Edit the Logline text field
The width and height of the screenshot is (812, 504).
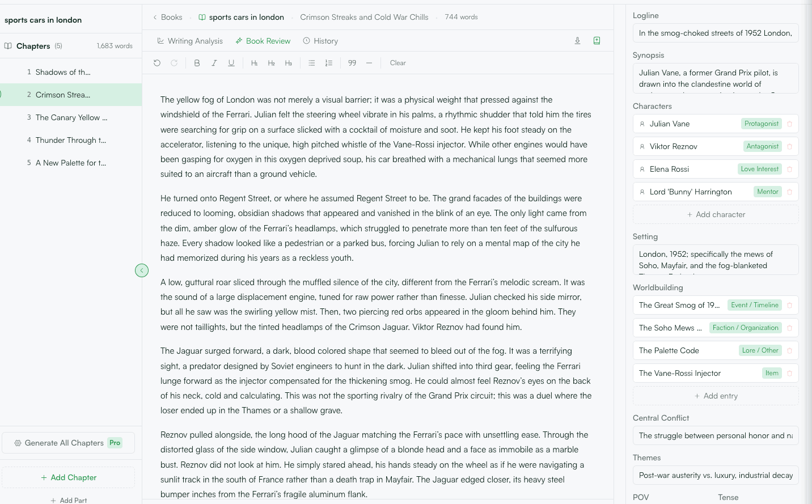(716, 33)
